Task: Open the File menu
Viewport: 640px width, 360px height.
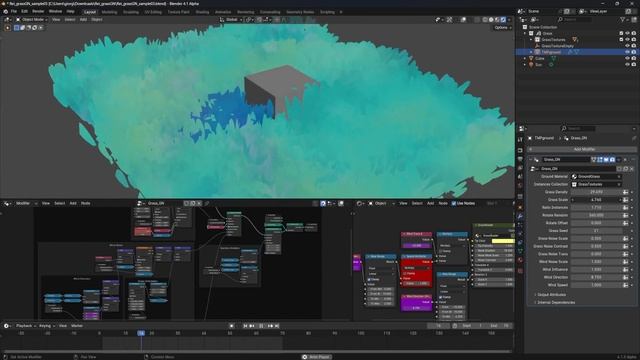Action: [14, 12]
